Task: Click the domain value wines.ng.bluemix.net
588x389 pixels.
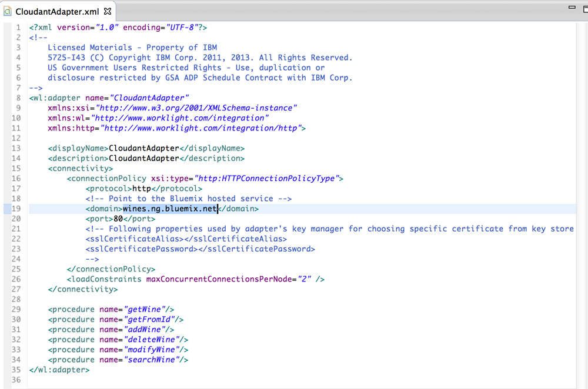Action: pyautogui.click(x=171, y=209)
